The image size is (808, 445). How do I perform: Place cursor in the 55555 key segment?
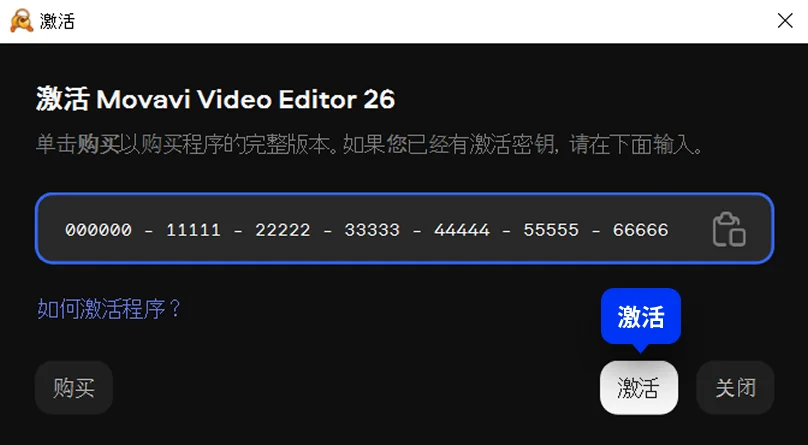(551, 229)
